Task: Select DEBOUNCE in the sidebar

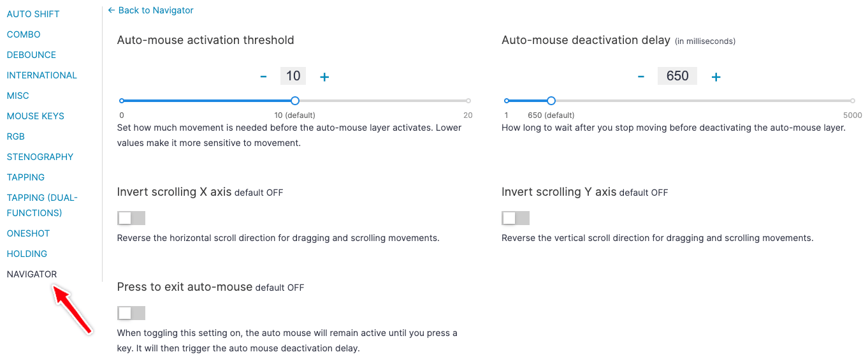Action: pos(31,55)
